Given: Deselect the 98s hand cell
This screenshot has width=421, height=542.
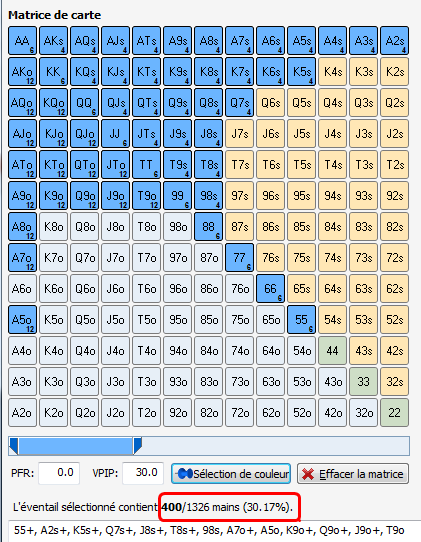Looking at the screenshot, I should pos(208,196).
